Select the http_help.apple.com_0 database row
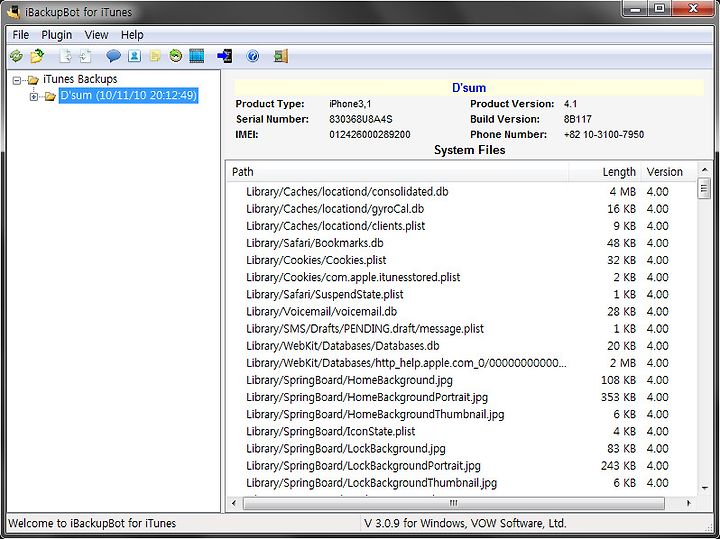Viewport: 720px width, 539px height. 461,363
